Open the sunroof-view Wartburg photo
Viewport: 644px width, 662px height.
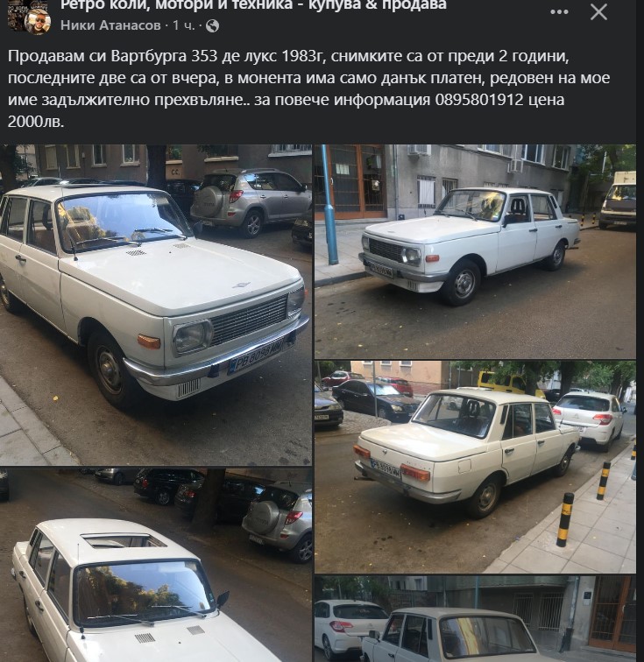pos(156,565)
